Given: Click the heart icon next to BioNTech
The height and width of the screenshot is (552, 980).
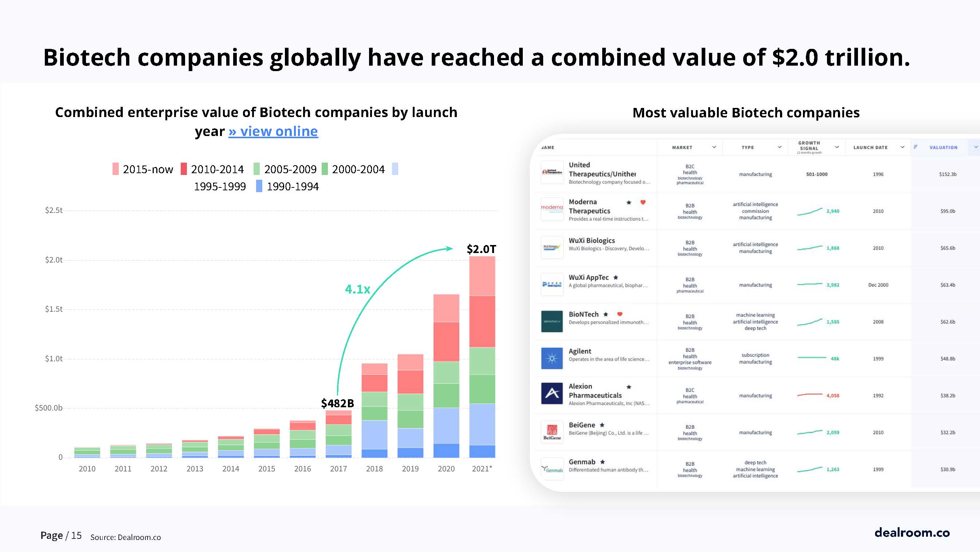Looking at the screenshot, I should tap(620, 314).
